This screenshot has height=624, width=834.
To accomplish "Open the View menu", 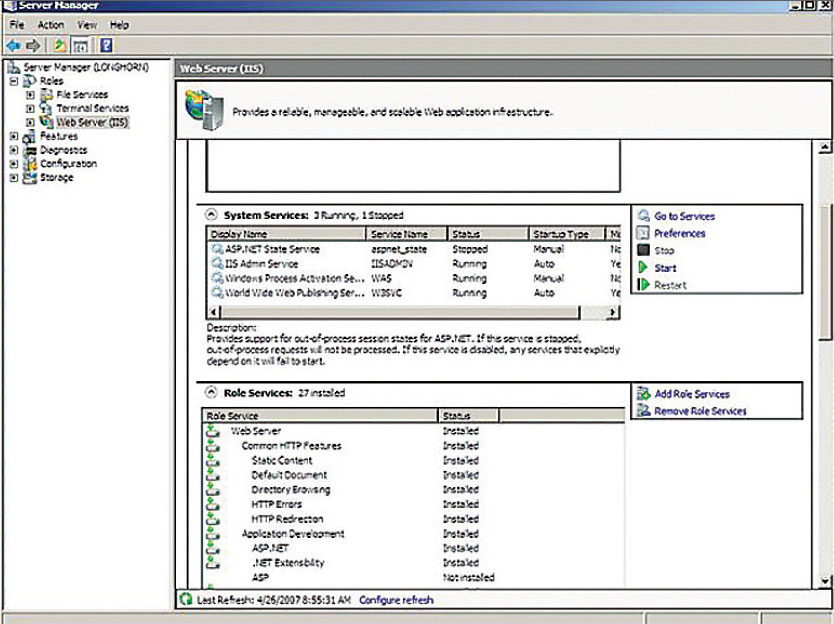I will (x=87, y=24).
